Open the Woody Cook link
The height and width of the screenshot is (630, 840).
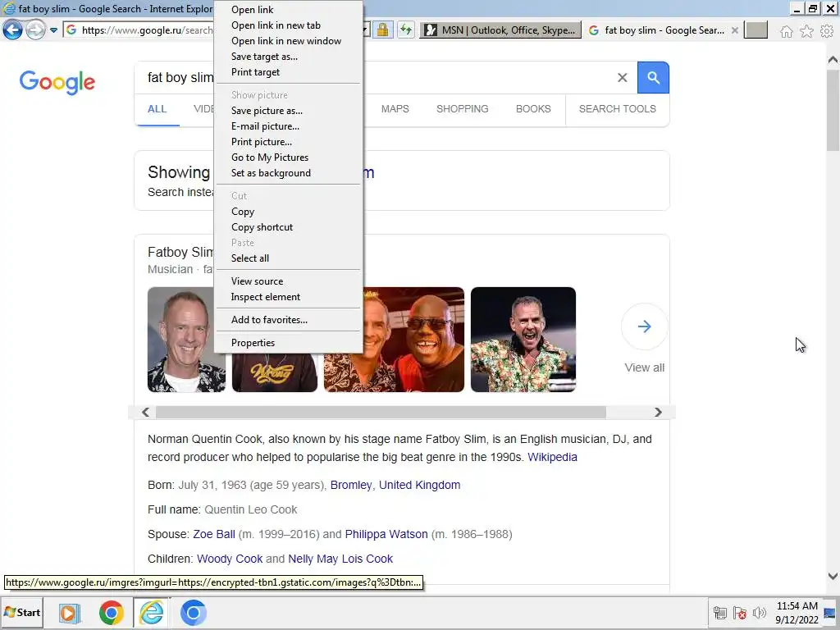click(230, 559)
